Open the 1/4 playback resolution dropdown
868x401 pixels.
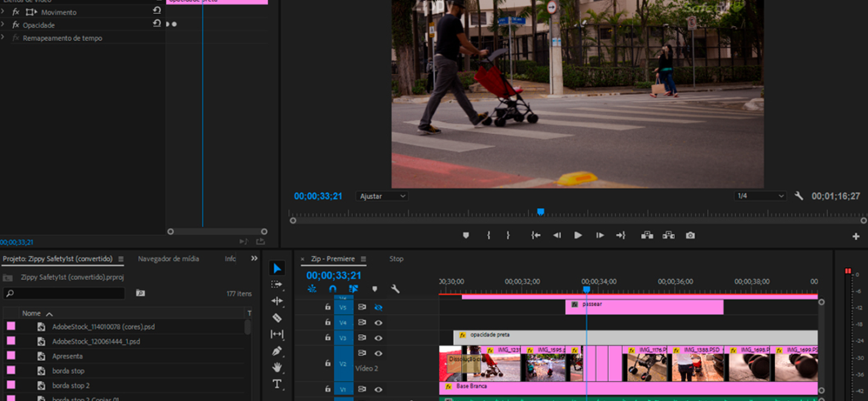pos(759,196)
